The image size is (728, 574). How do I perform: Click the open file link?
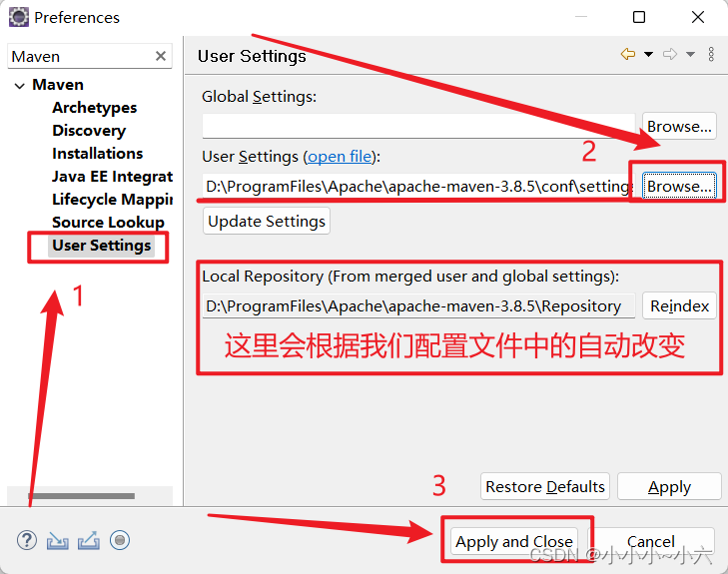pos(340,157)
